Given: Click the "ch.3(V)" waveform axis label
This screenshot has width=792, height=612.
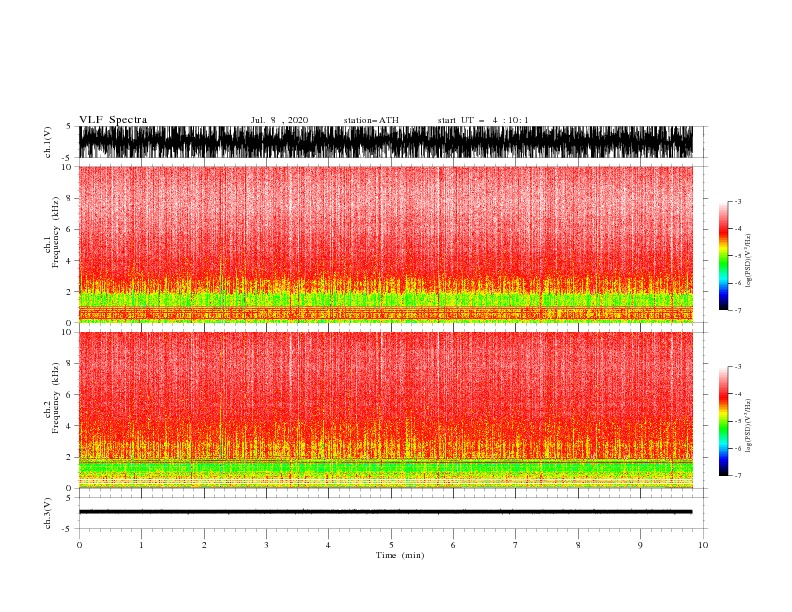Looking at the screenshot, I should [x=48, y=513].
